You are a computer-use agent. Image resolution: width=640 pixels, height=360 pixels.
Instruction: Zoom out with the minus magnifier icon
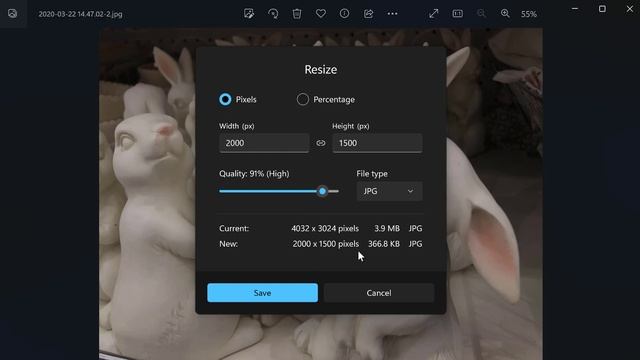tap(481, 13)
